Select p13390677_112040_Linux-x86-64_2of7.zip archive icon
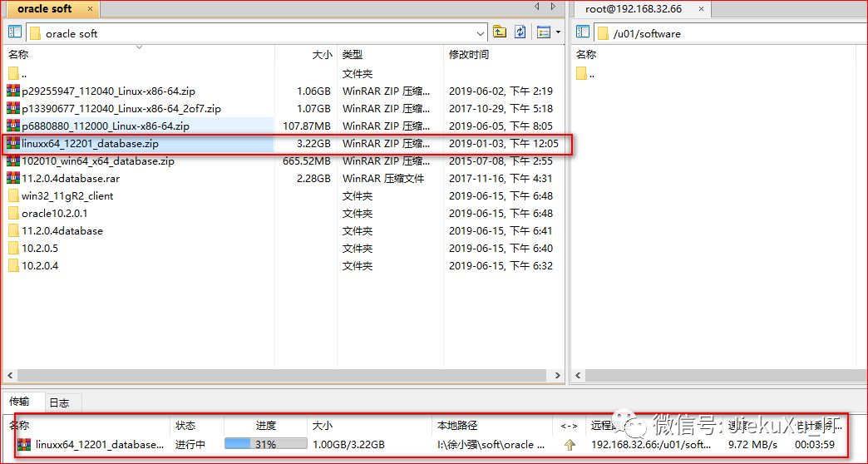The image size is (868, 464). tap(13, 108)
